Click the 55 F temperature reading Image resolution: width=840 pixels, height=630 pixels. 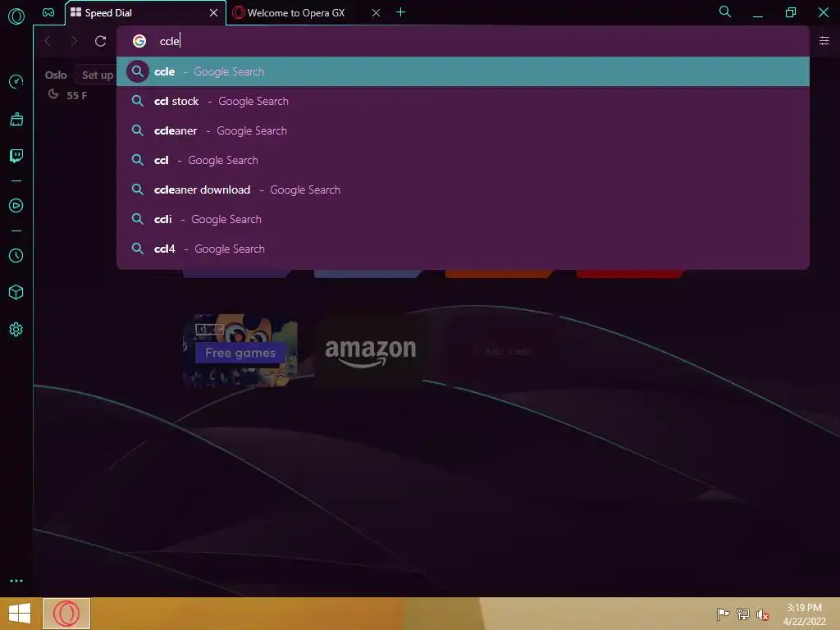tap(76, 95)
